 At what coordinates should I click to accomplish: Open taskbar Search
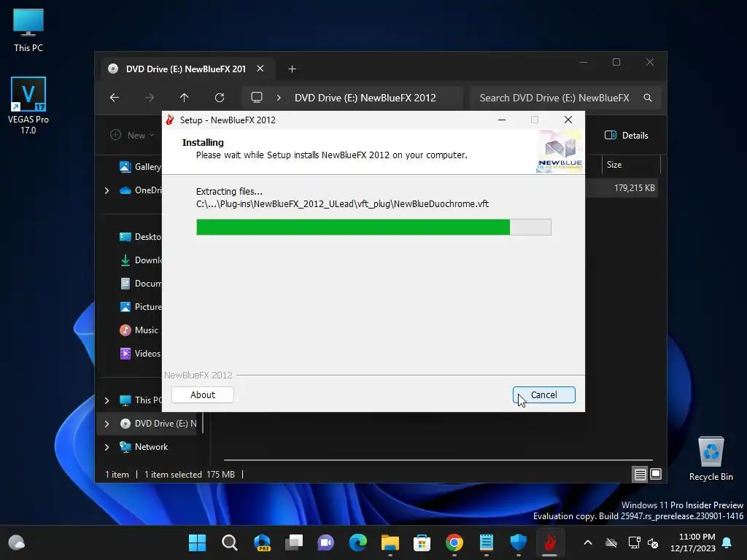point(230,542)
